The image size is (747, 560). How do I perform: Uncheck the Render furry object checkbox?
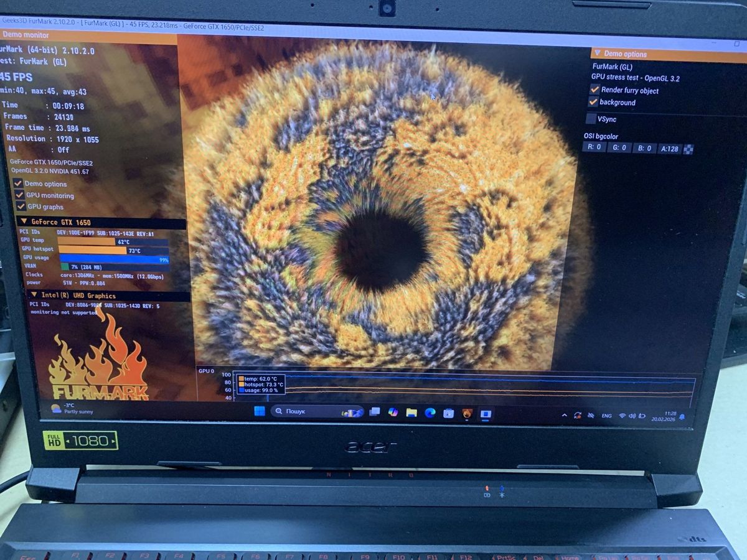tap(594, 90)
